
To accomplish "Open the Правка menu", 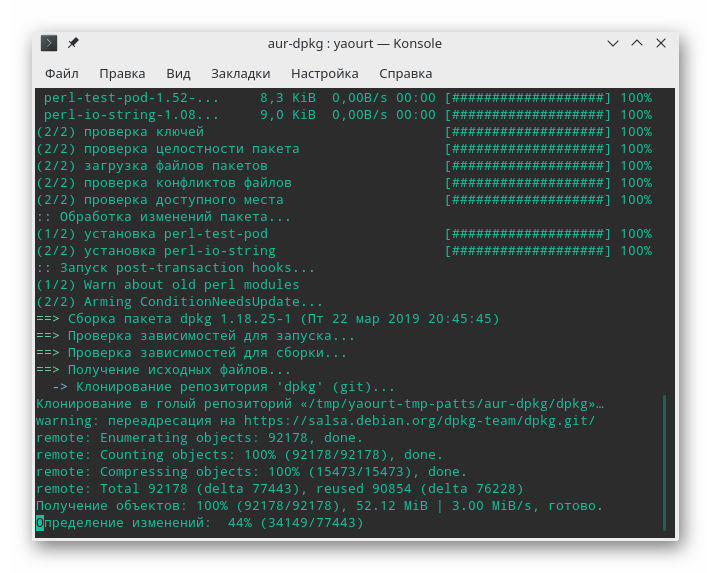I will (122, 74).
